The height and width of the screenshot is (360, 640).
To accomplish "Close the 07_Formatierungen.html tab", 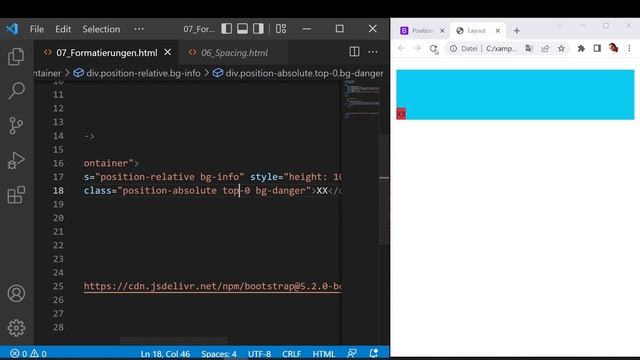I will click(167, 52).
